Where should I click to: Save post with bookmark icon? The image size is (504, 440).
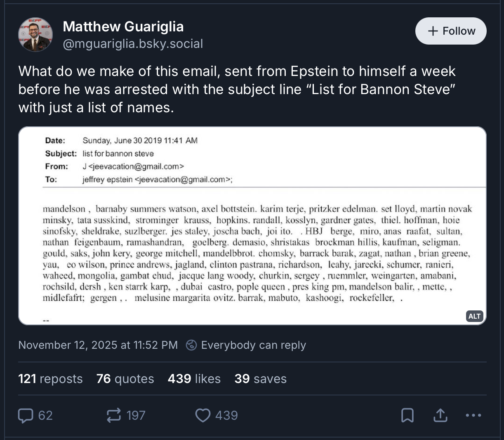407,415
